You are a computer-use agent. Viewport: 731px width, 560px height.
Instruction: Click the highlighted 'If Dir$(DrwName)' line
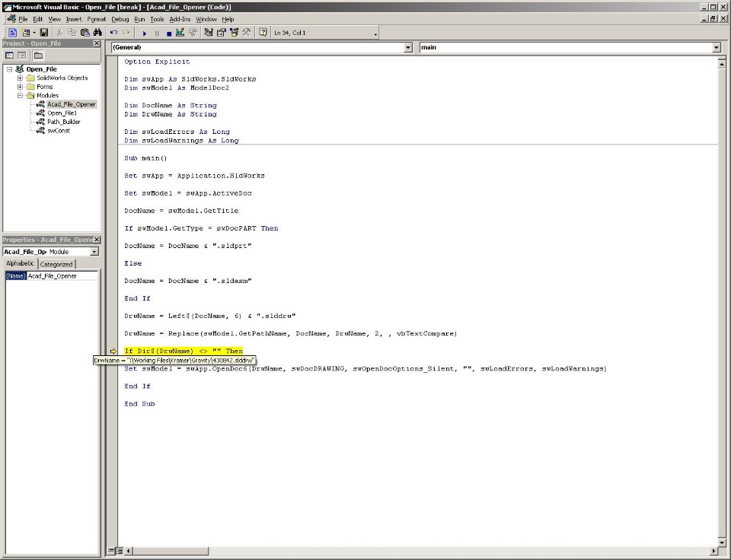(184, 351)
